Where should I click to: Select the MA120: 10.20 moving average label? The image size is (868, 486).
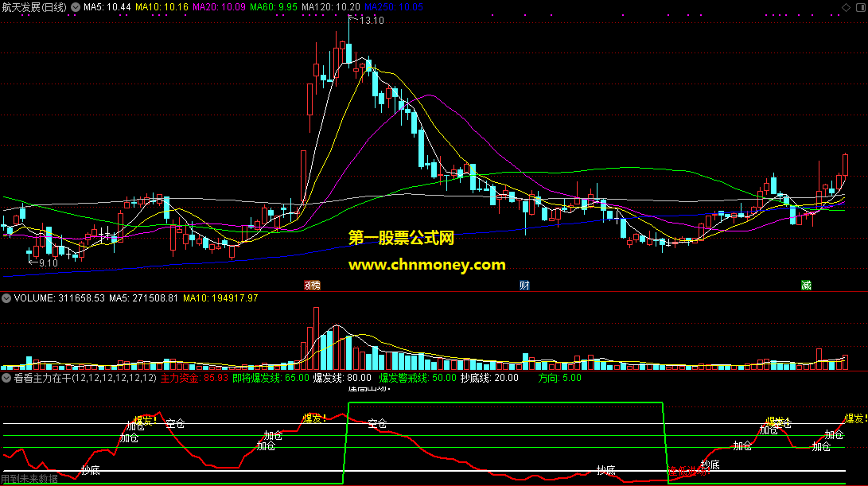pyautogui.click(x=330, y=7)
